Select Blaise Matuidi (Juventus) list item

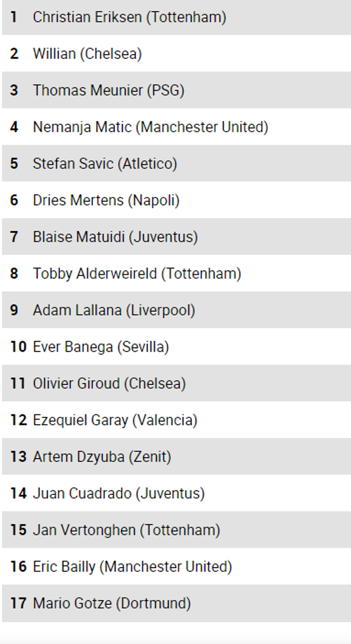pyautogui.click(x=115, y=237)
